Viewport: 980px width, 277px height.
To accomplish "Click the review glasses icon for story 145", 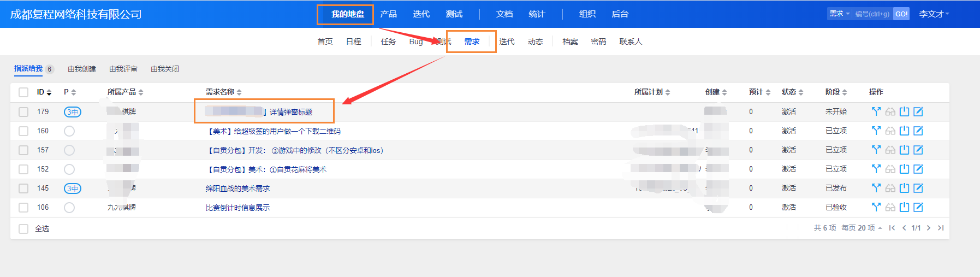I will [x=890, y=188].
